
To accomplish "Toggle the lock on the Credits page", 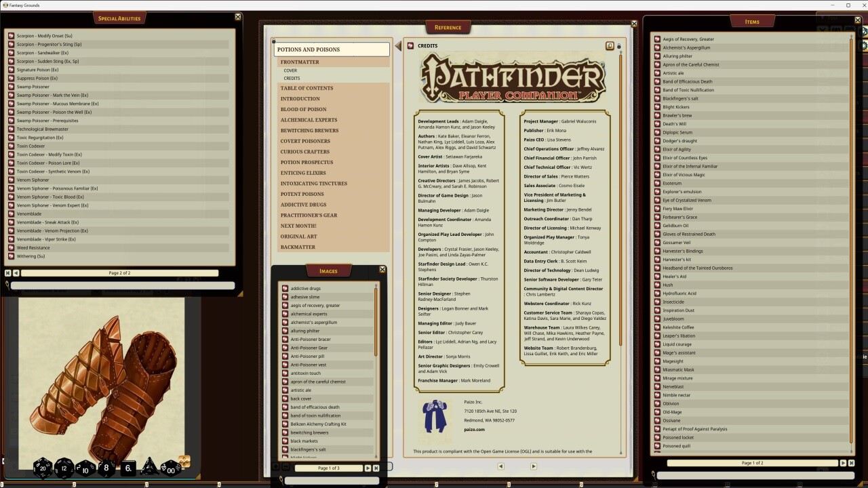I will pyautogui.click(x=618, y=46).
